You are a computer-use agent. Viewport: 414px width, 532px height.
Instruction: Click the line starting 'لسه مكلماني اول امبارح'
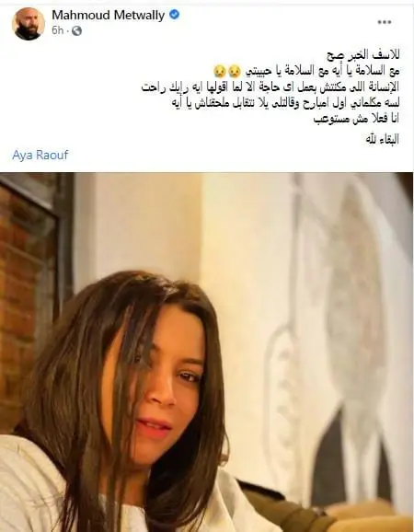click(286, 103)
